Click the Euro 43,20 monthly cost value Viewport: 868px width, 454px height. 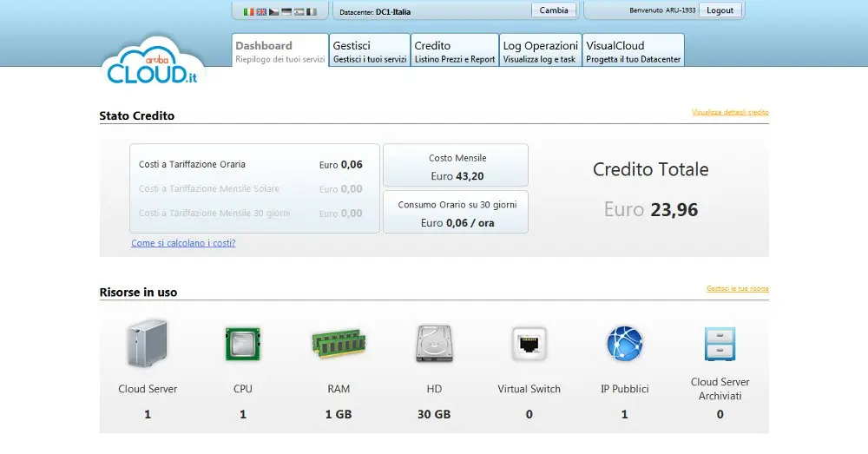tap(457, 176)
